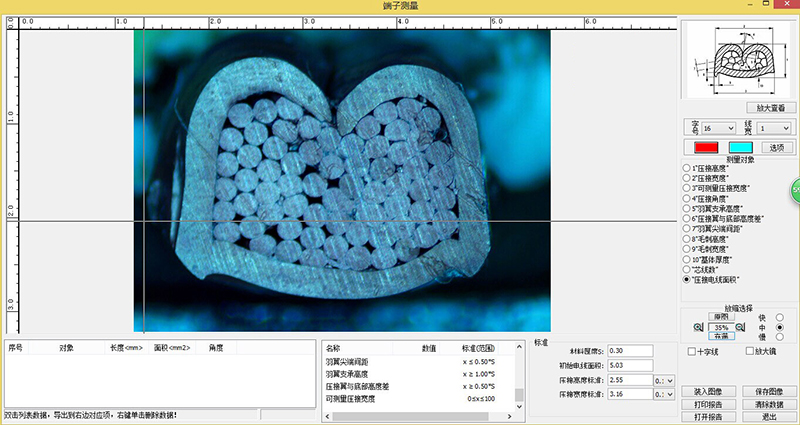Click the terminal cross-section reference diagram

tap(739, 60)
